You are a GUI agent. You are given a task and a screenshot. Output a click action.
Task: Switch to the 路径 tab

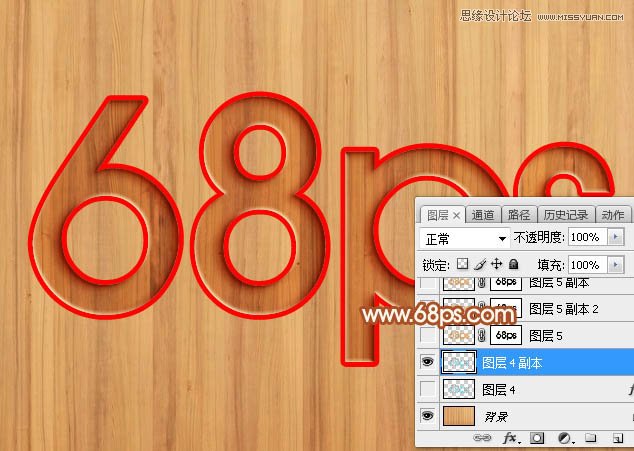[519, 215]
